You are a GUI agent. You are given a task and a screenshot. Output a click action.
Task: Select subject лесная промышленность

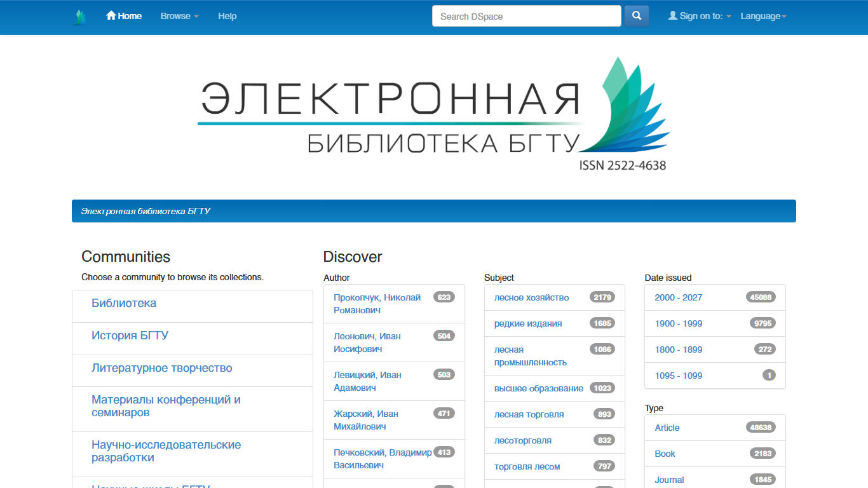531,356
